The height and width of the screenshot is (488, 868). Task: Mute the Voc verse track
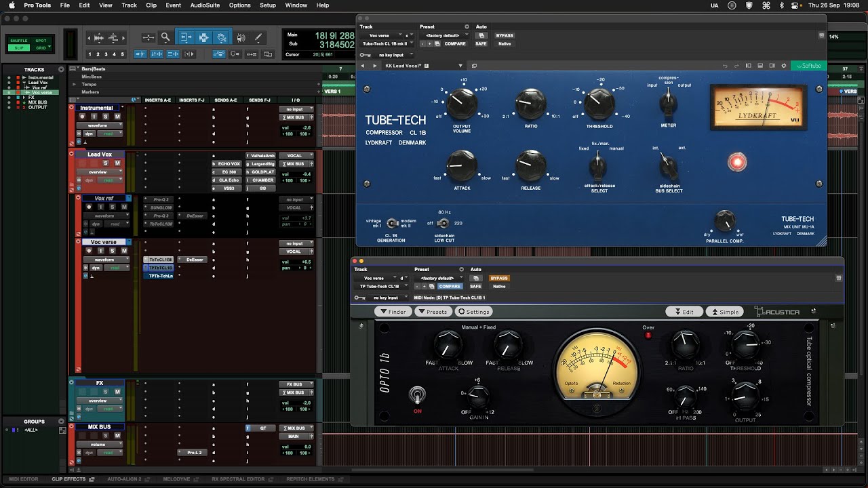tap(124, 250)
